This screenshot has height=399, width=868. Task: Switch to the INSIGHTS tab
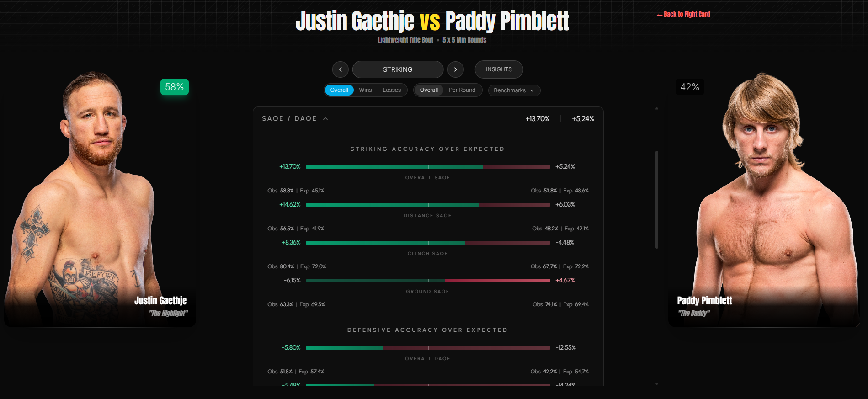pyautogui.click(x=498, y=69)
